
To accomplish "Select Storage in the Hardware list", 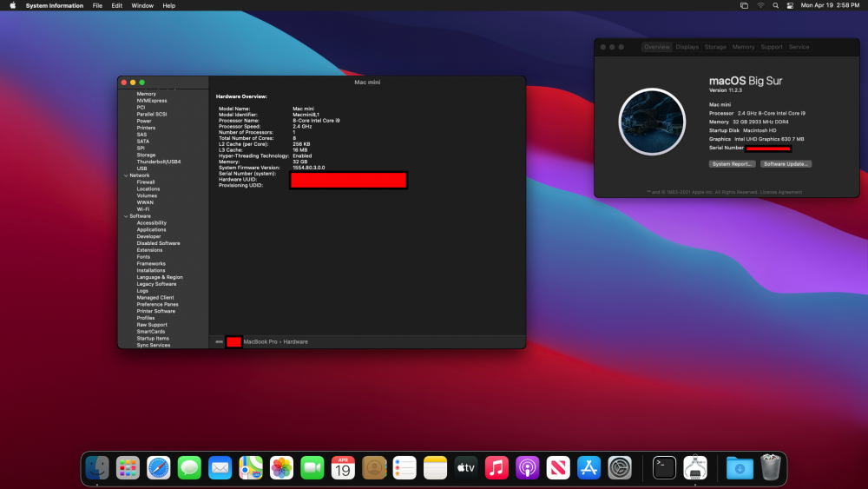I will pos(146,155).
